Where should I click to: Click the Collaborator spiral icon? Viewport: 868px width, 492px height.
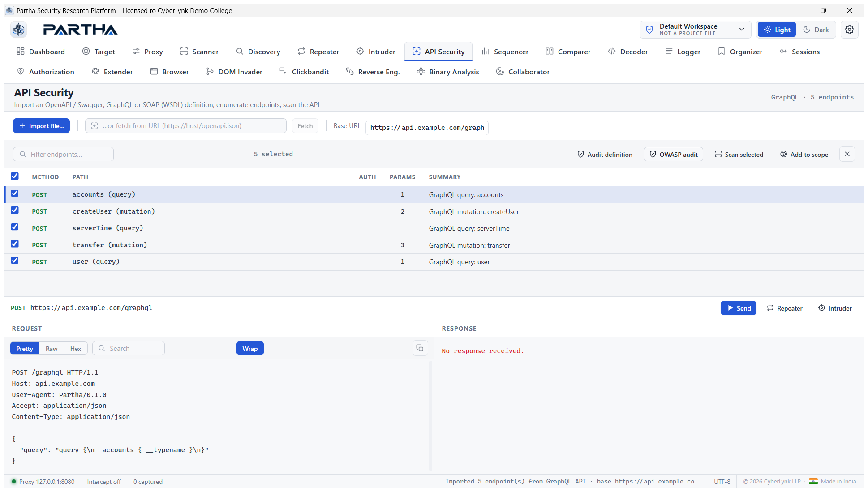[x=500, y=72]
